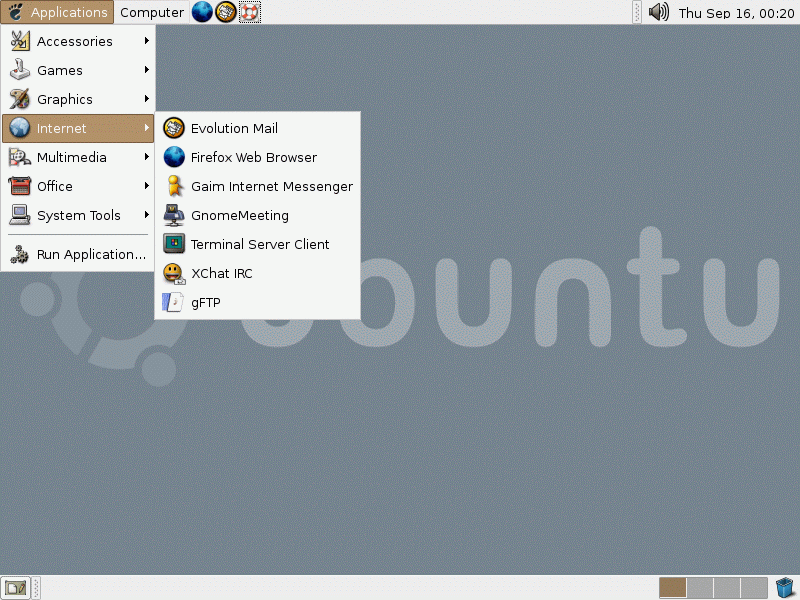The height and width of the screenshot is (600, 800).
Task: Launch Firefox from the top panel icon
Action: click(200, 12)
